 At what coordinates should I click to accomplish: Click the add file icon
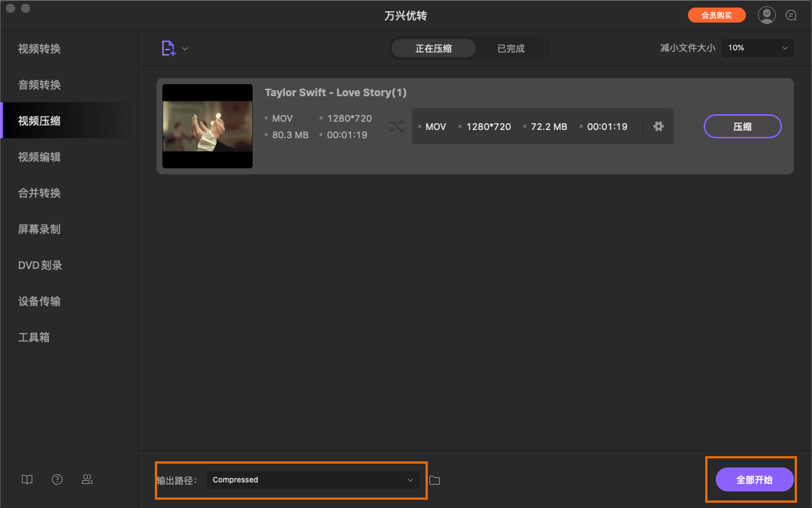(x=168, y=48)
